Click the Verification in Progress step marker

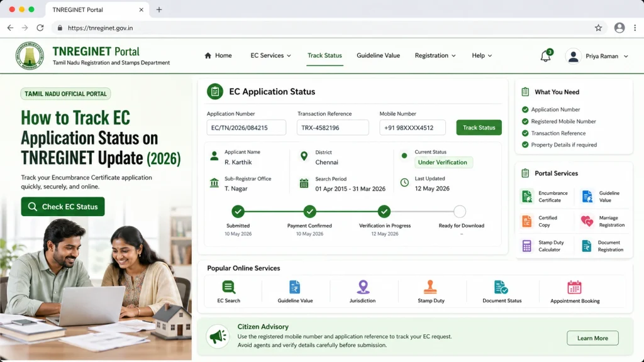(x=384, y=212)
